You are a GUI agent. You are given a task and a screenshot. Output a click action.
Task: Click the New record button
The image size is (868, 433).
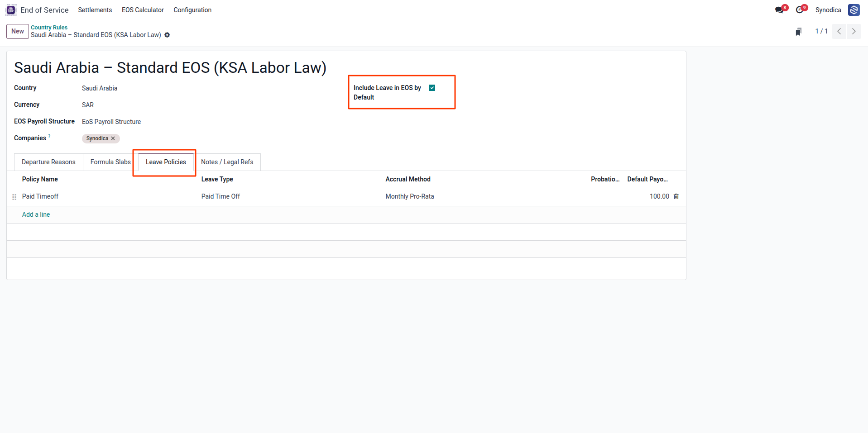(x=18, y=31)
